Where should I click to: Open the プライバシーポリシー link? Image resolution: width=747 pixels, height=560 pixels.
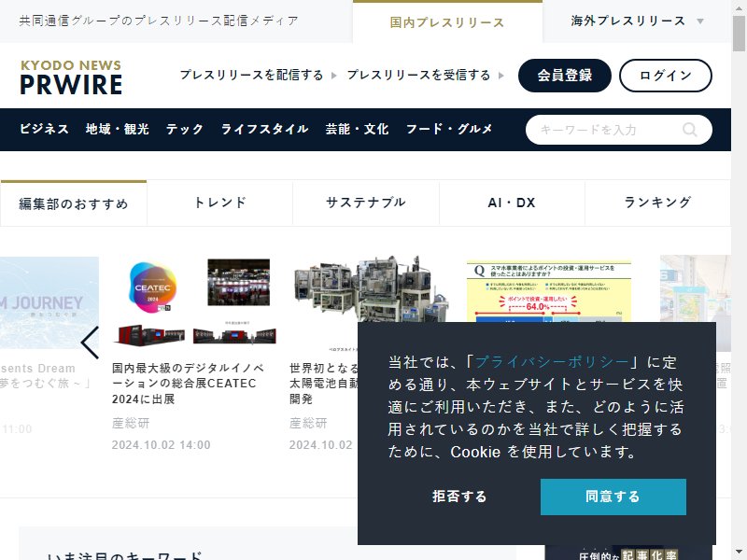[x=552, y=362]
